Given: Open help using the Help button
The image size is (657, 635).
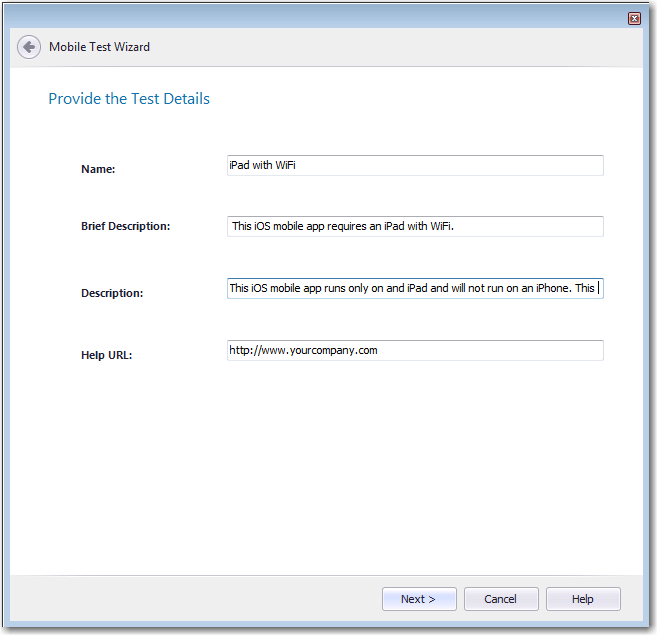Looking at the screenshot, I should pyautogui.click(x=583, y=599).
